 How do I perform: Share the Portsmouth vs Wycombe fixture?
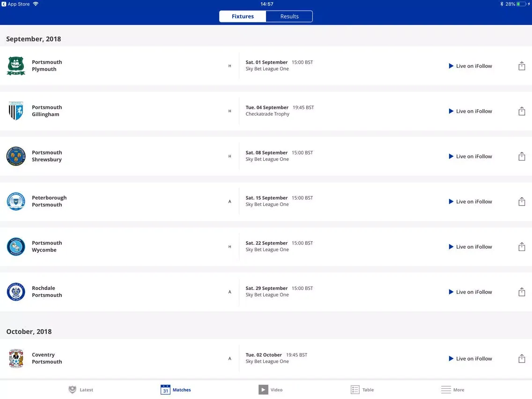click(x=522, y=246)
